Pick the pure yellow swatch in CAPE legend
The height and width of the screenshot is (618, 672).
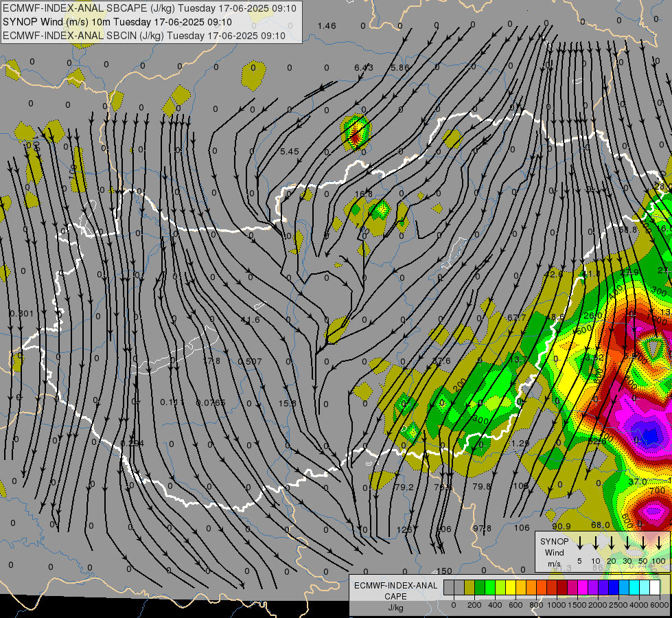pyautogui.click(x=511, y=588)
